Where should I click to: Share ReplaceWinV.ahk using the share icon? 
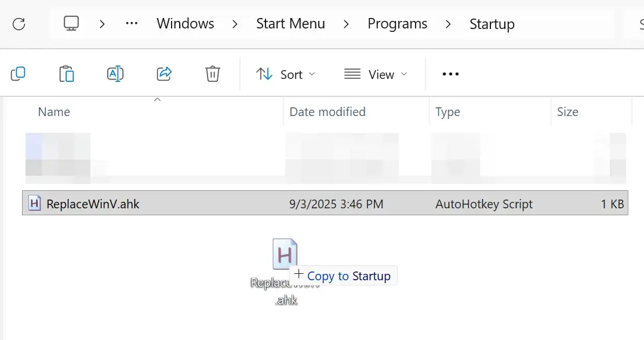tap(163, 74)
